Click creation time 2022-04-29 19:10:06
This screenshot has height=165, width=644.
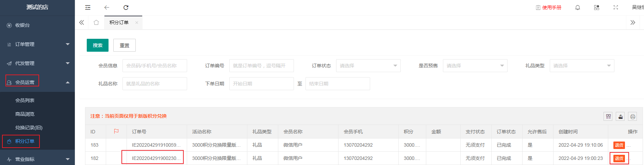[x=581, y=145]
